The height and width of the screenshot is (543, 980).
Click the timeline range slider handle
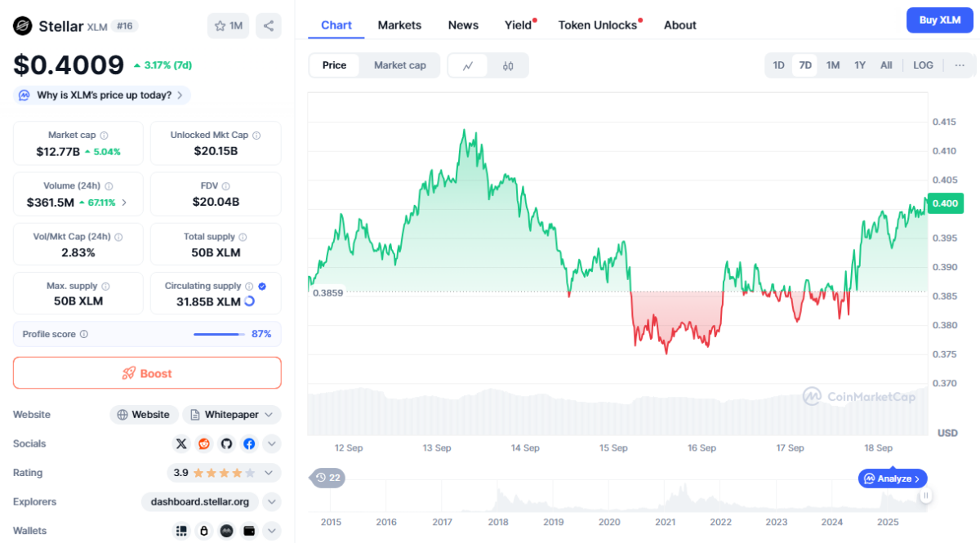(x=926, y=496)
